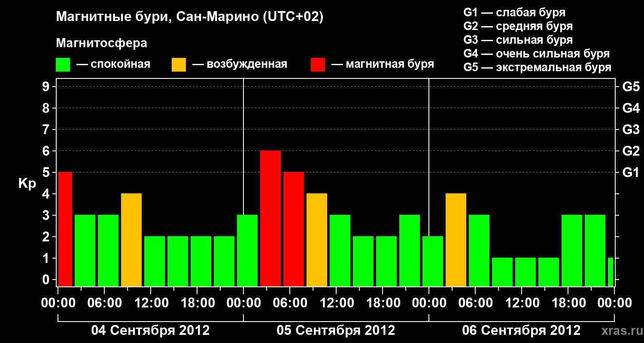The width and height of the screenshot is (644, 343).
Task: Click the legend label спокойная
Action: pyautogui.click(x=120, y=65)
